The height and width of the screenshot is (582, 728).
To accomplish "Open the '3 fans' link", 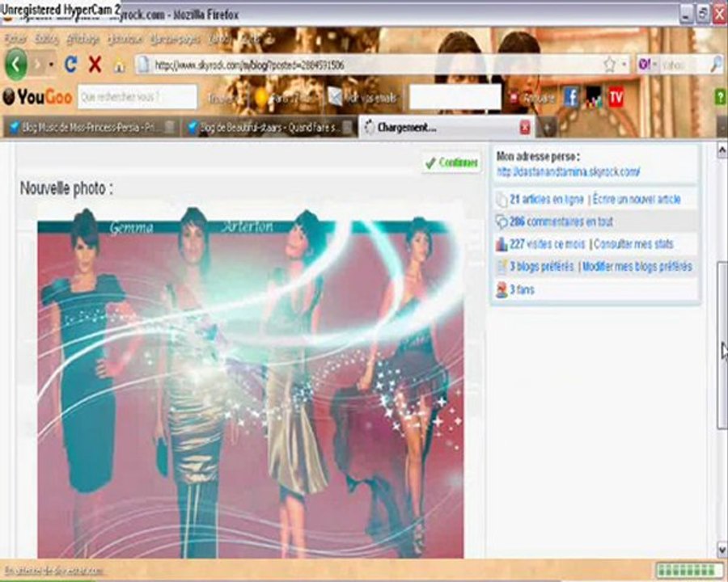I will pos(522,289).
